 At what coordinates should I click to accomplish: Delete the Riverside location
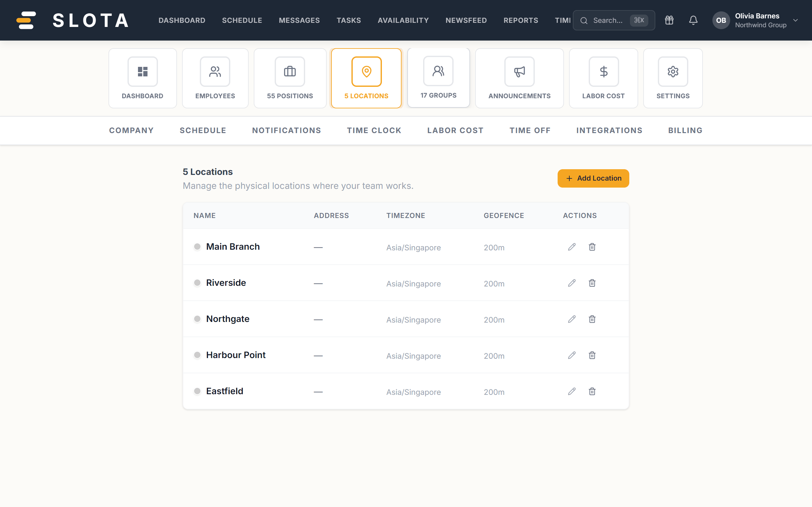592,283
